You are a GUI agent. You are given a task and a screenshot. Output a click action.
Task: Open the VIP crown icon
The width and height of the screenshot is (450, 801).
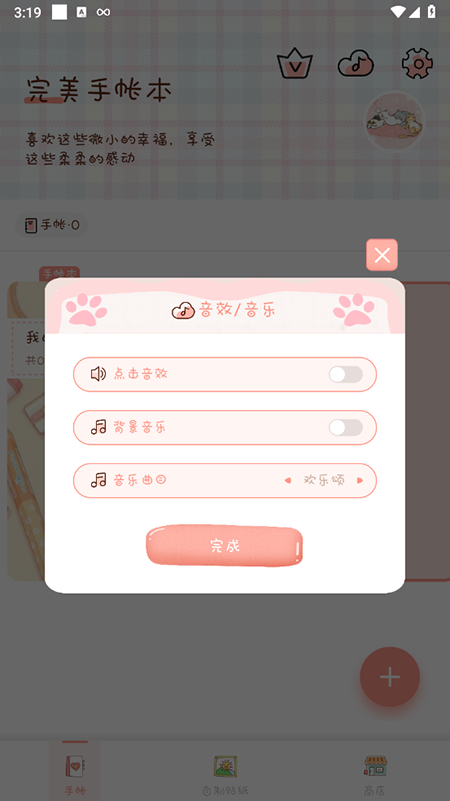[295, 63]
